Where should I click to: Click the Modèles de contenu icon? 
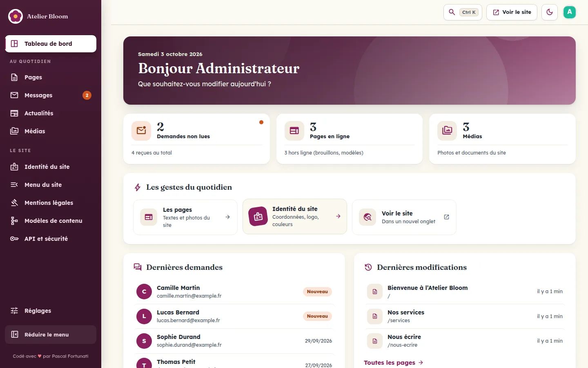[x=14, y=221]
